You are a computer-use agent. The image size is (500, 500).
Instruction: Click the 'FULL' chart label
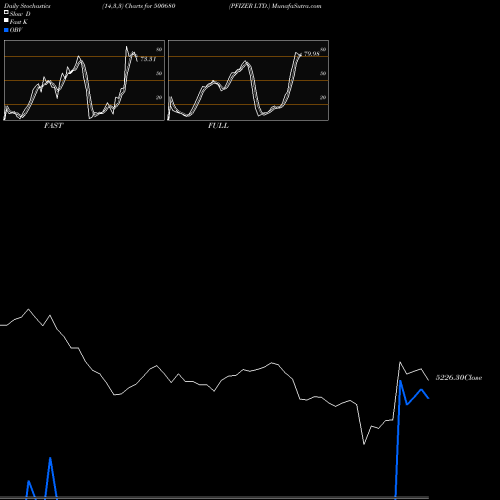coord(218,126)
